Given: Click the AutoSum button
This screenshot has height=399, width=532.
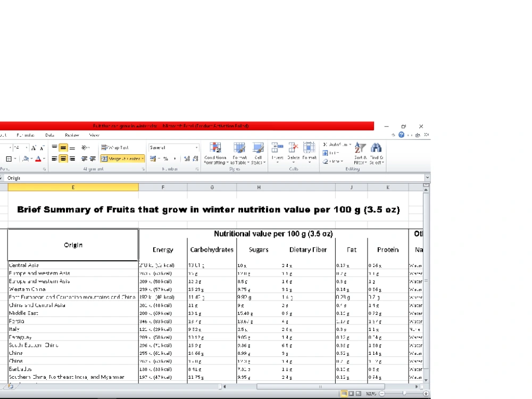Looking at the screenshot, I should pos(335,145).
